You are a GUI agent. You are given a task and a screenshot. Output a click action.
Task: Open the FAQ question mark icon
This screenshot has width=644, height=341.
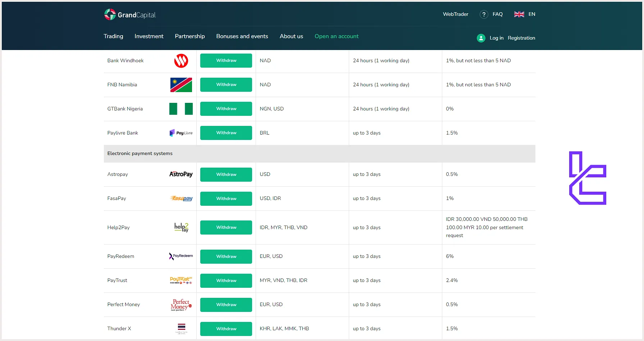(484, 14)
